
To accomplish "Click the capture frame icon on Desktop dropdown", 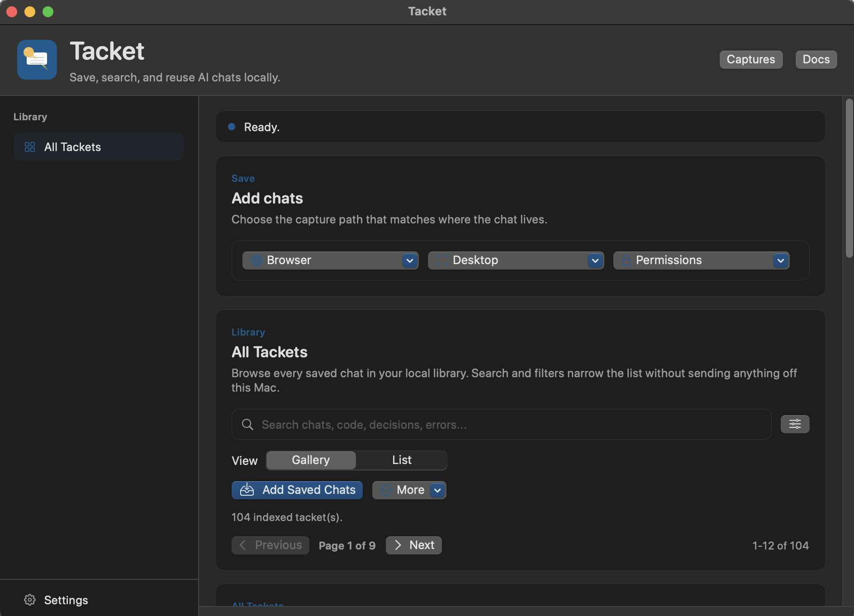I will coord(442,261).
